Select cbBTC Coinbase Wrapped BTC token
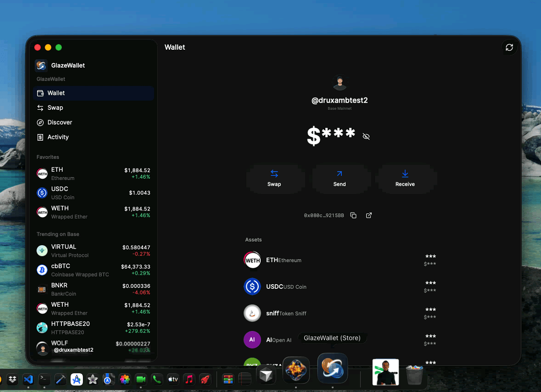 93,270
